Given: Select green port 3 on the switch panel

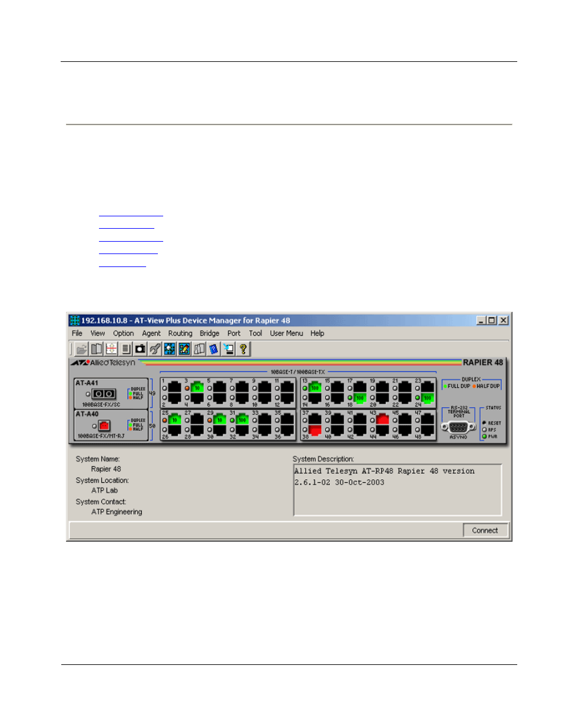Looking at the screenshot, I should click(x=197, y=387).
